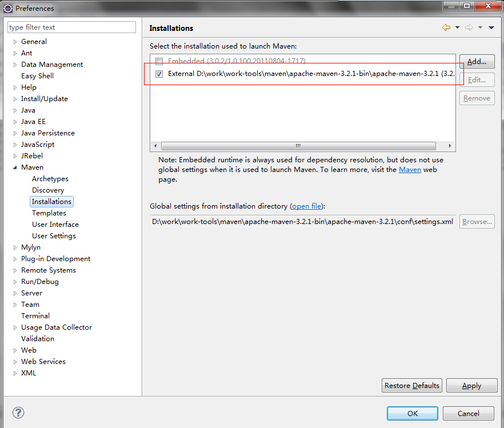Image resolution: width=504 pixels, height=428 pixels.
Task: Click Restore Defaults button
Action: point(412,386)
